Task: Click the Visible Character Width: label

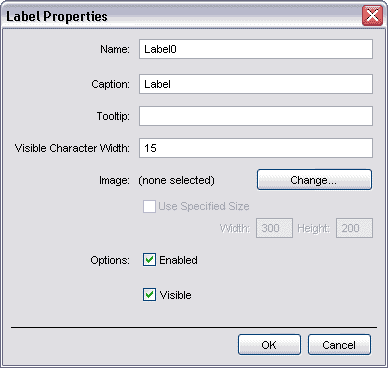Action: [72, 148]
